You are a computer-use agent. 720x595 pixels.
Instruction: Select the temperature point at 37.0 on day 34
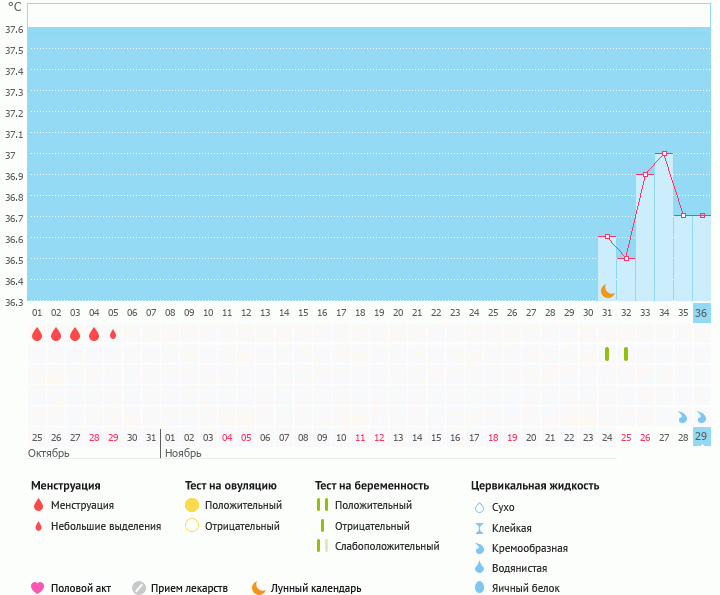click(x=664, y=154)
